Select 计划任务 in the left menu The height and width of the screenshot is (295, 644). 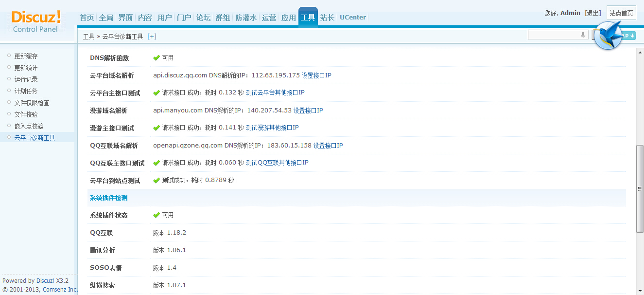(x=26, y=91)
